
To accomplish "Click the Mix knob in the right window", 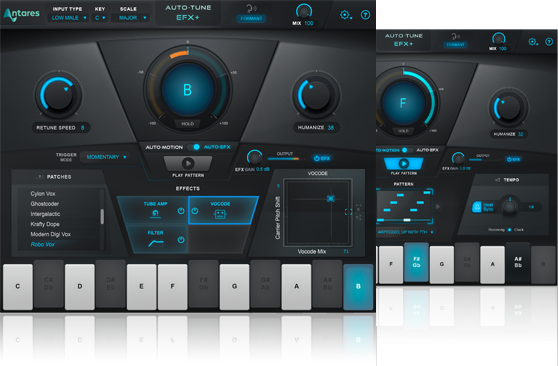I will pos(498,38).
